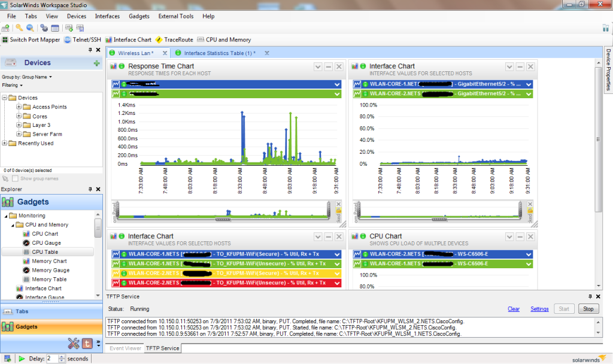
Task: Click the main workspace vertical scrollbar
Action: 599,139
